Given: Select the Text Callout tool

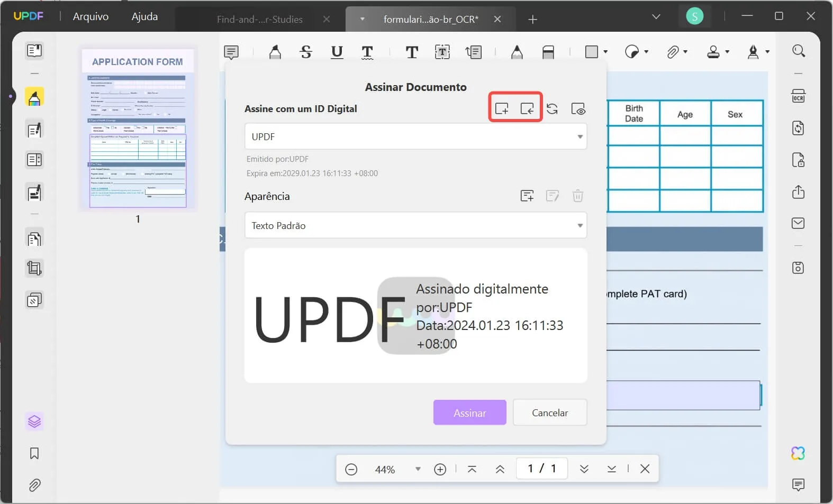Looking at the screenshot, I should (x=474, y=52).
